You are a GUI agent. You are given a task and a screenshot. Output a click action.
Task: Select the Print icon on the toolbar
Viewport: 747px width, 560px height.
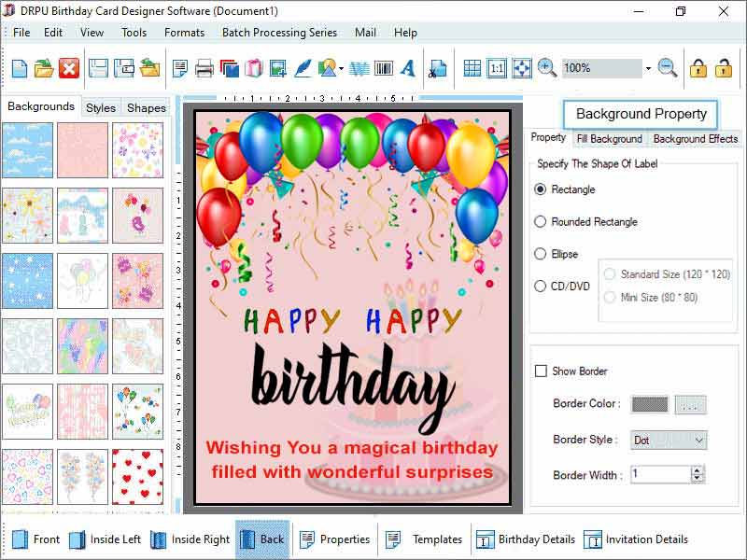pos(205,67)
